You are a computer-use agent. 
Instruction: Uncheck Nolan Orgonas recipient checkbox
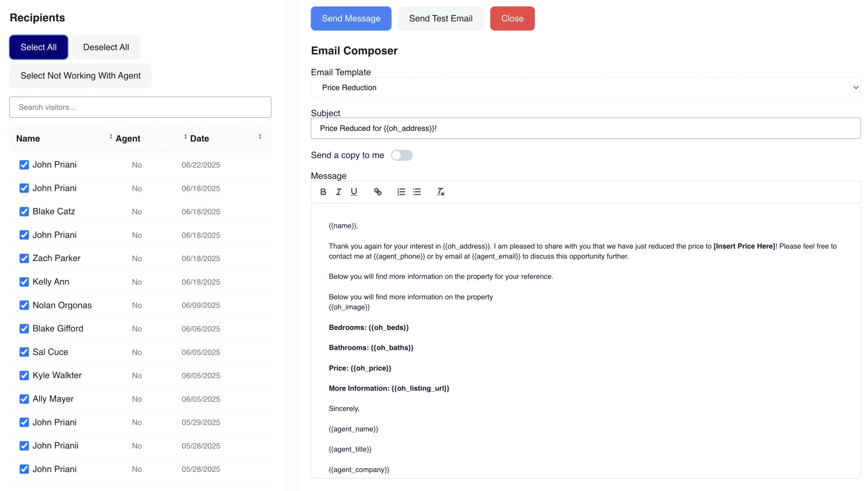[24, 305]
